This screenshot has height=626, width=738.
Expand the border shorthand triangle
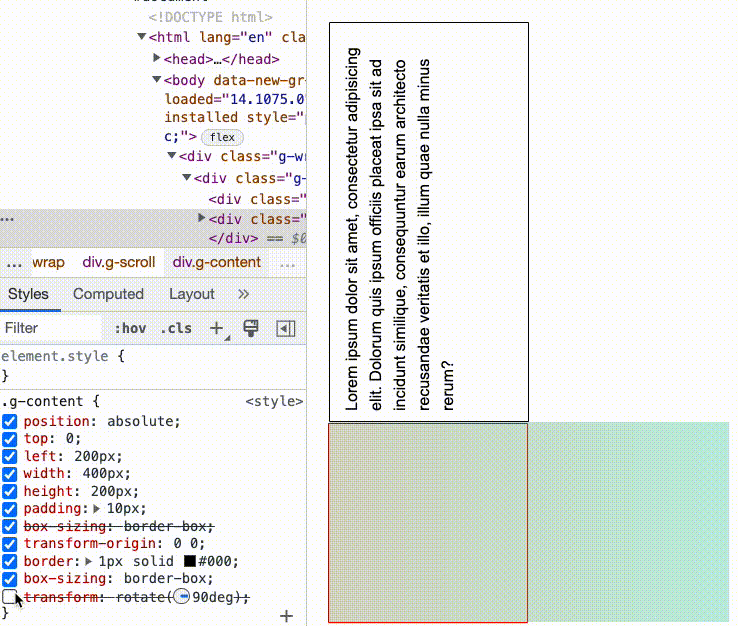88,561
